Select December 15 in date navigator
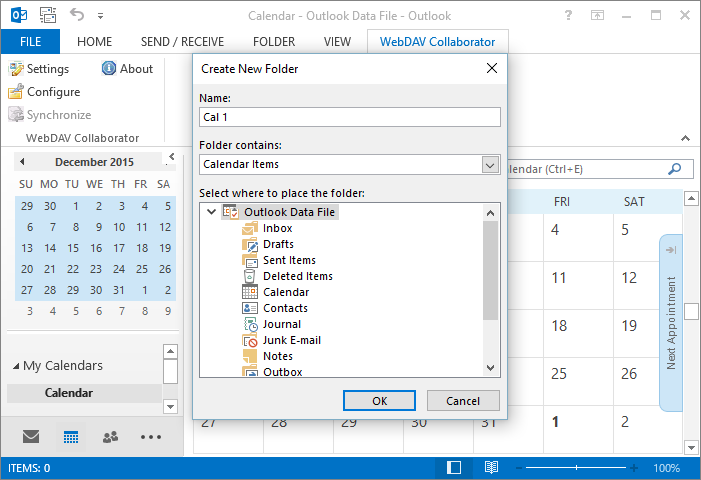 click(x=73, y=248)
